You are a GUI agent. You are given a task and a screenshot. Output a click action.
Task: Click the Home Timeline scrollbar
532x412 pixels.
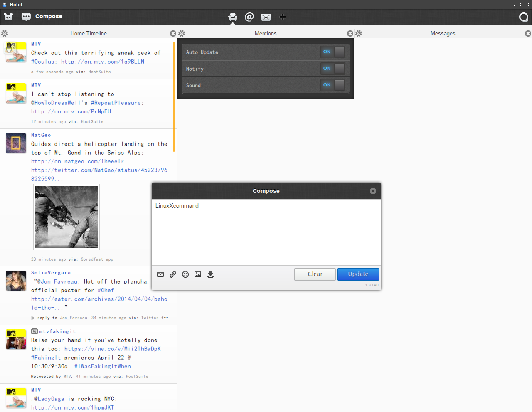point(174,96)
